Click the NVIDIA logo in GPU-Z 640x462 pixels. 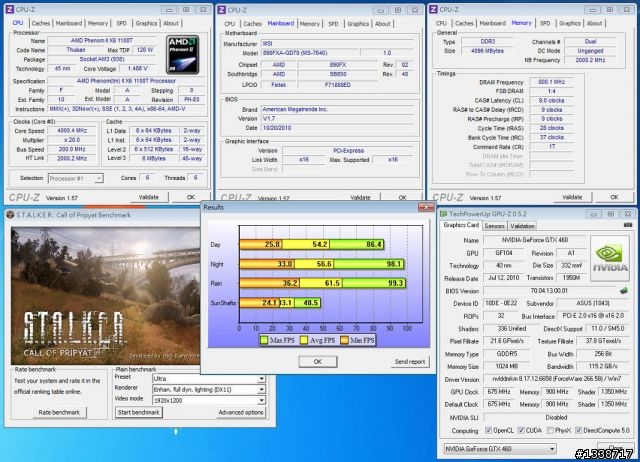point(610,258)
